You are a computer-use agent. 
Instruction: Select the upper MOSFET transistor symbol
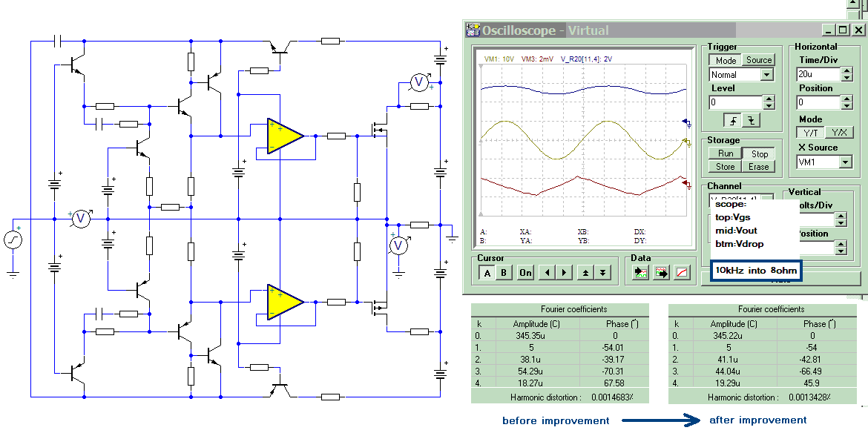click(379, 128)
